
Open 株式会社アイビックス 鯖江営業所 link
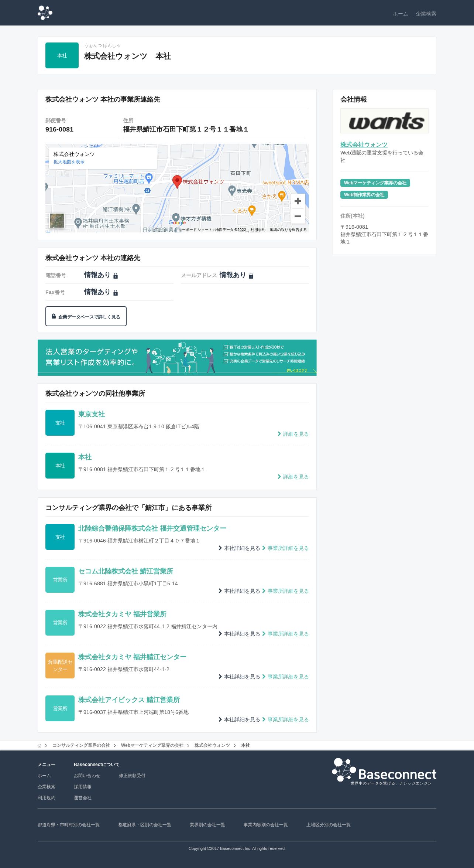click(x=129, y=700)
